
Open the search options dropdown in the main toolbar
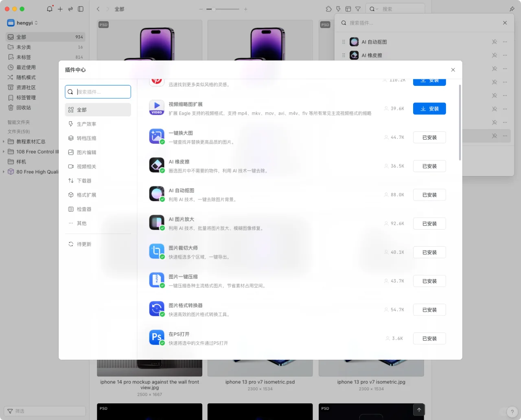click(374, 9)
